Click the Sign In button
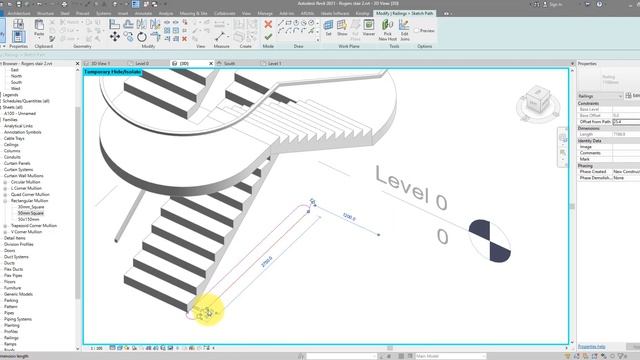Screen dimensions: 640x360 (x=552, y=4)
